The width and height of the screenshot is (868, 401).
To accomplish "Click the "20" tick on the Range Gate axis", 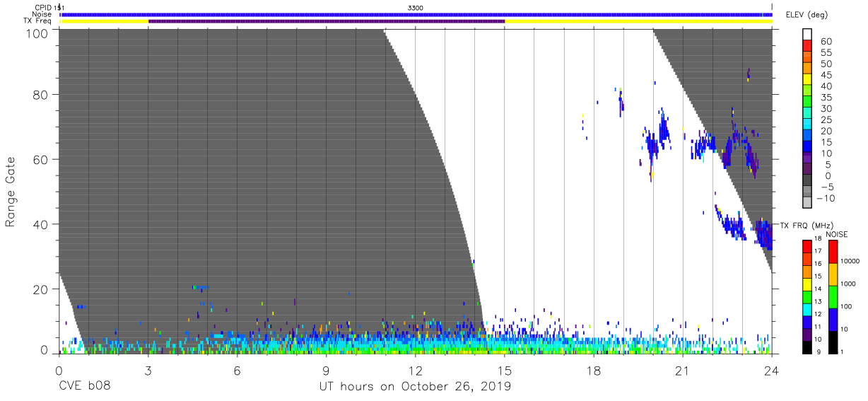I will pos(41,289).
